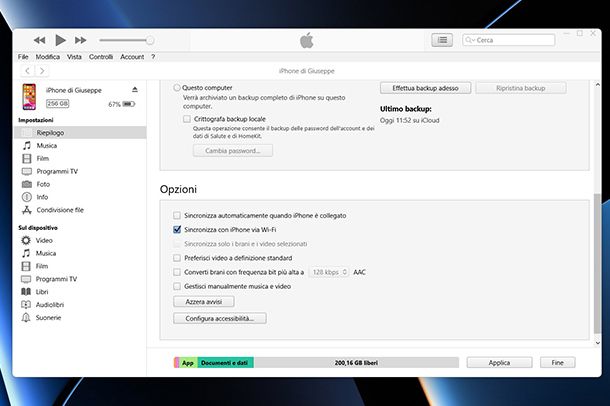This screenshot has width=610, height=406.
Task: Enable Converti brani con frequenza bit più alta
Action: pyautogui.click(x=177, y=272)
